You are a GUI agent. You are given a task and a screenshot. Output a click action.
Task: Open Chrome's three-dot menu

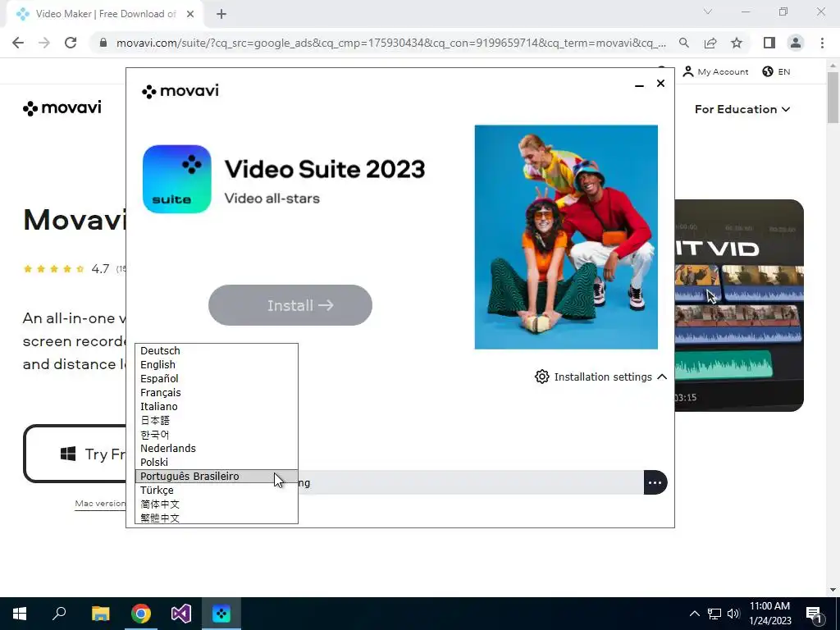[x=822, y=43]
